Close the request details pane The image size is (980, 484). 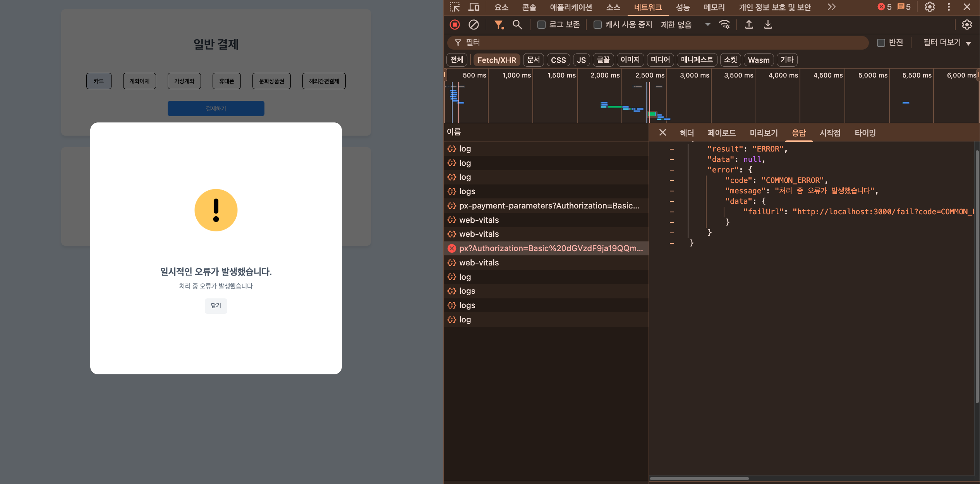point(662,133)
